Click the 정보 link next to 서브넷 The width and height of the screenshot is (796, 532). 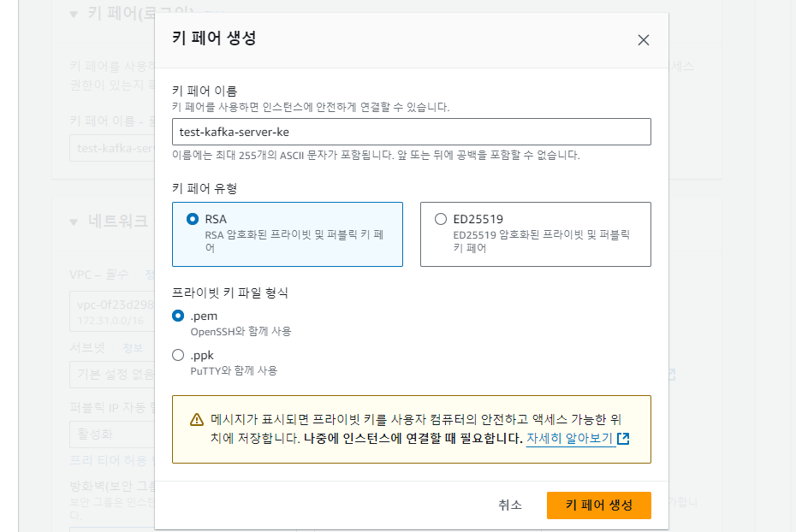coord(133,348)
